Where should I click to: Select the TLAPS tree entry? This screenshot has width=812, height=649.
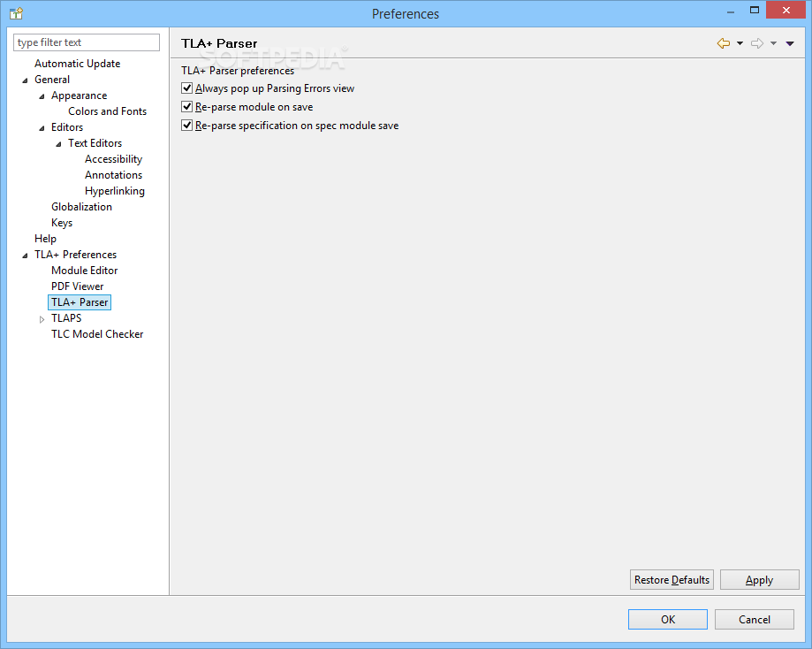point(66,318)
